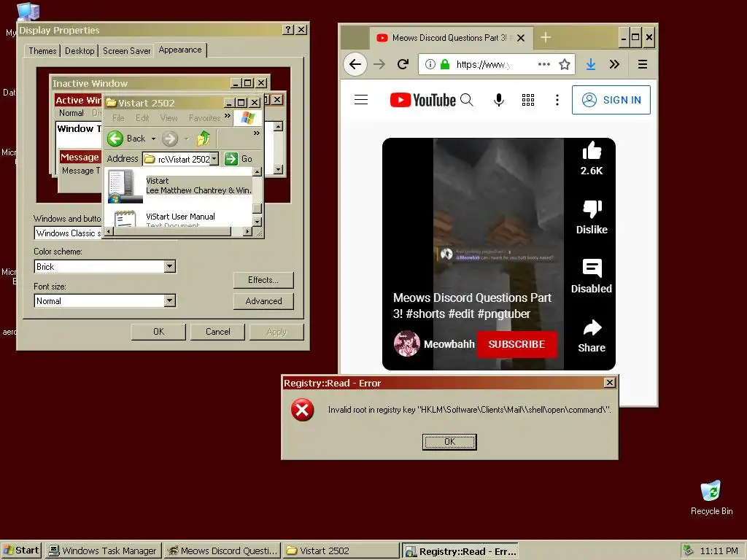The height and width of the screenshot is (560, 747).
Task: Click the browser forward arrow
Action: point(379,64)
